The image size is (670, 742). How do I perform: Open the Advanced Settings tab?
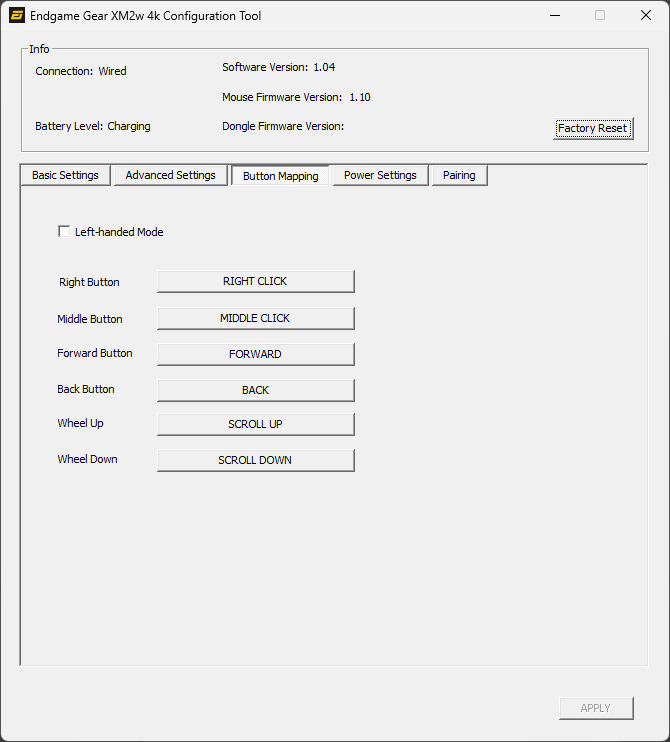pyautogui.click(x=170, y=175)
